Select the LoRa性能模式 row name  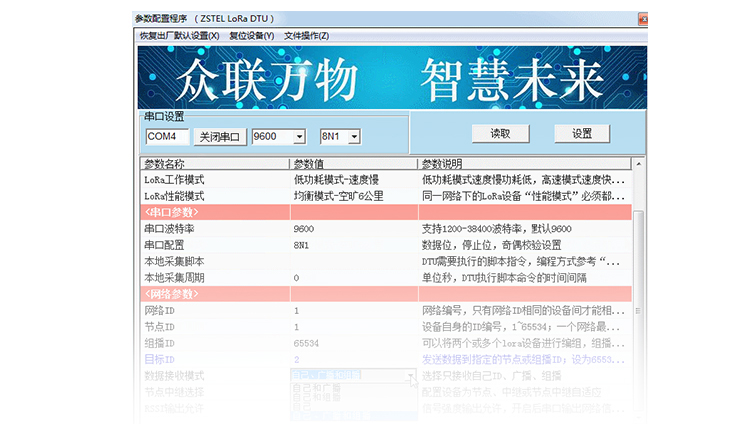(x=174, y=196)
